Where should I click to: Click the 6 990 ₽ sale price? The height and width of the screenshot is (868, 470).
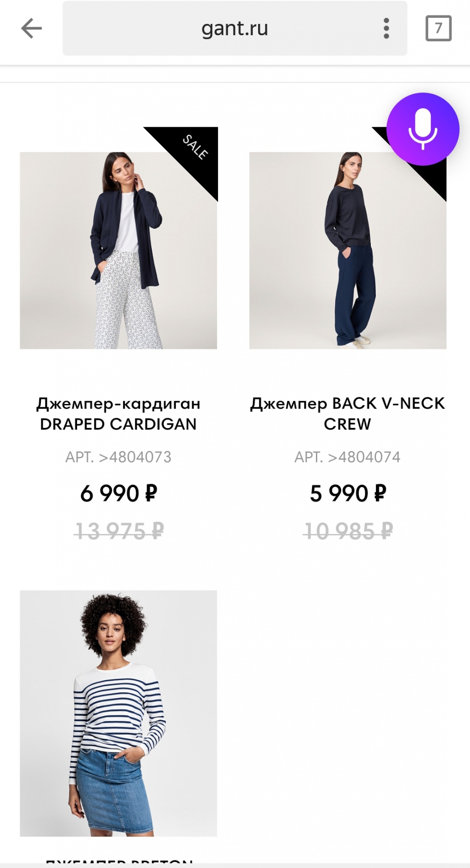click(x=118, y=494)
